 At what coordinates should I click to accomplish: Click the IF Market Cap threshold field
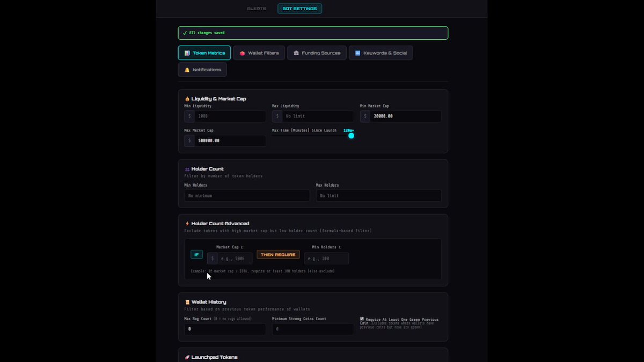(235, 258)
